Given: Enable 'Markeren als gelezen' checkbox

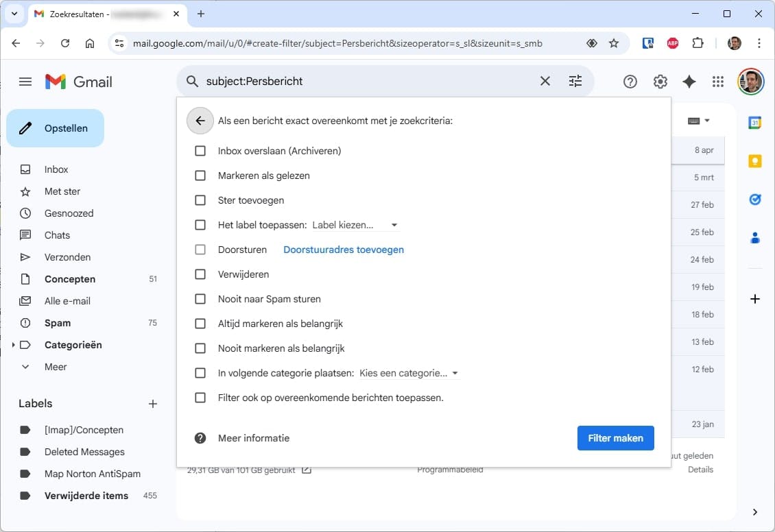Looking at the screenshot, I should click(200, 176).
